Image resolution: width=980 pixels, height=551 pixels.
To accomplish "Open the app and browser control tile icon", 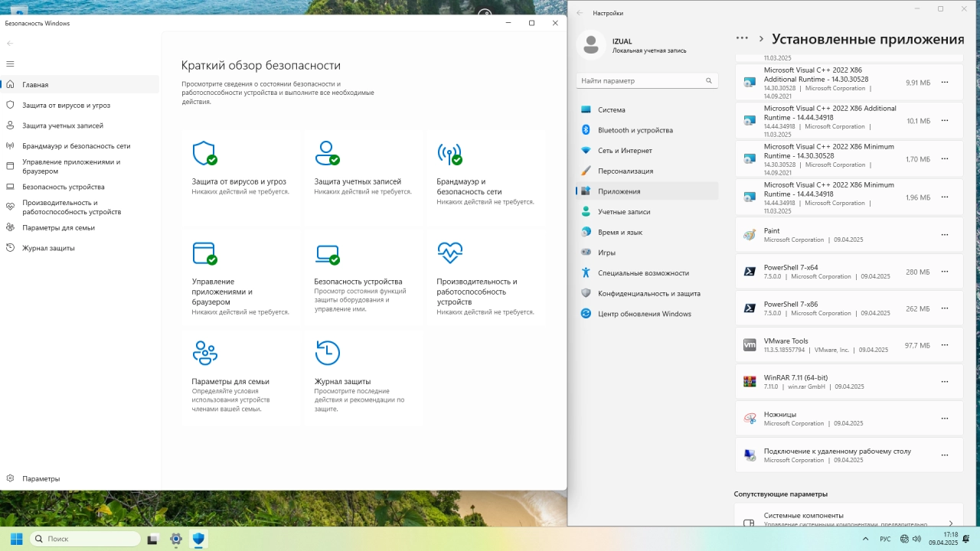I will pos(204,253).
